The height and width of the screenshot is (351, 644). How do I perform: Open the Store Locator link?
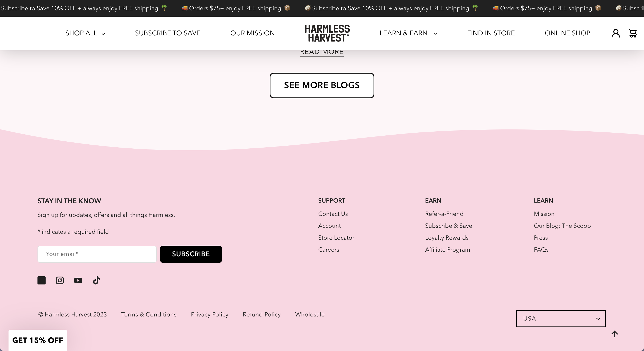336,238
